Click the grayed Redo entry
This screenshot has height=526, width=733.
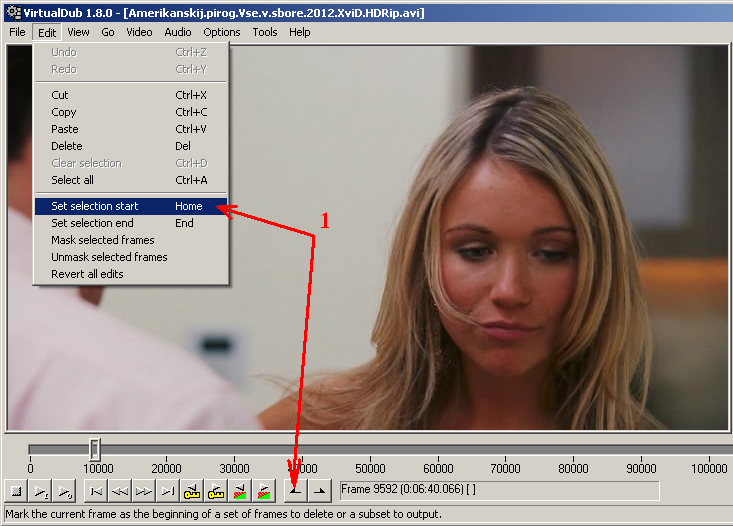[131, 69]
